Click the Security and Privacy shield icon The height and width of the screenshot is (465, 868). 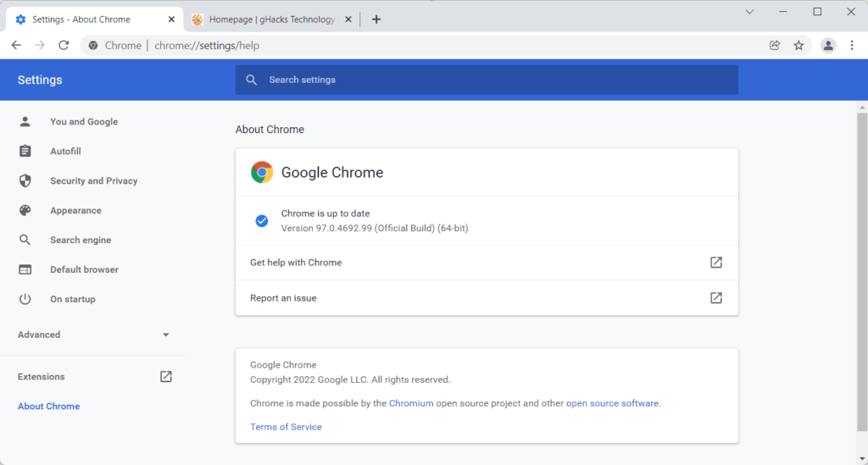pyautogui.click(x=25, y=180)
